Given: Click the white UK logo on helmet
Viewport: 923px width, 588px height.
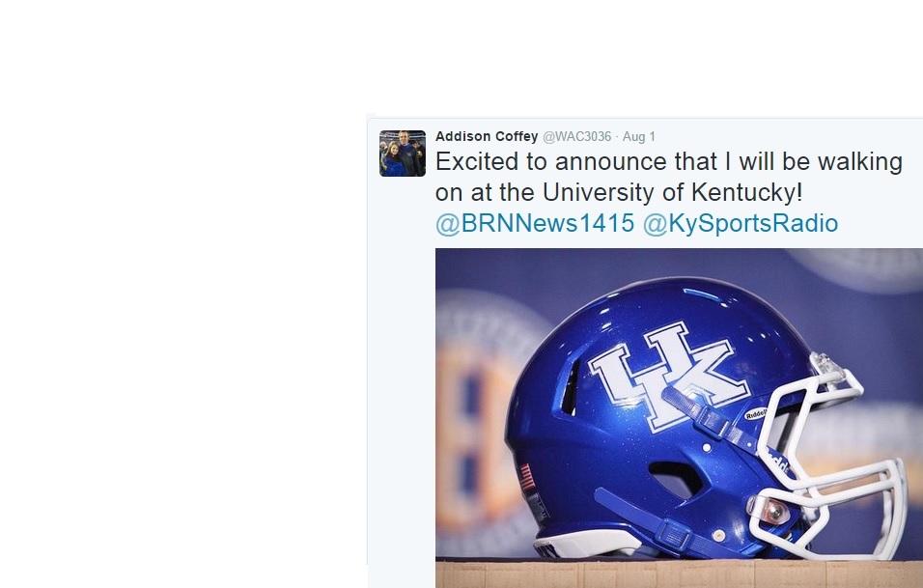Looking at the screenshot, I should point(668,375).
